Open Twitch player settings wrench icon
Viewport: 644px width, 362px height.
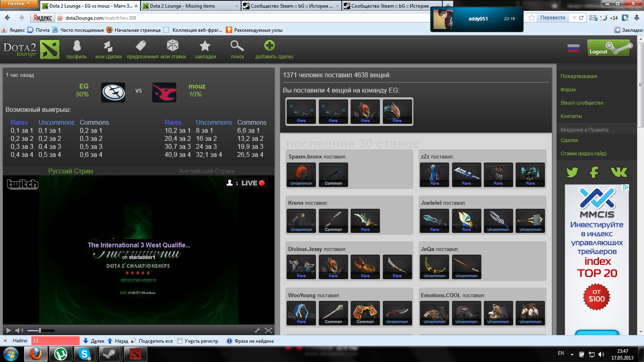coord(257,331)
